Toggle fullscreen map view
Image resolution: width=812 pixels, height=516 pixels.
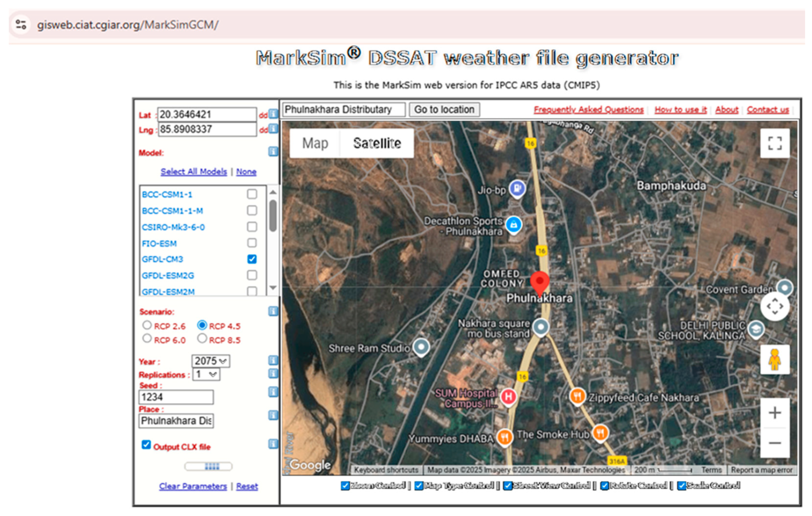click(x=775, y=143)
